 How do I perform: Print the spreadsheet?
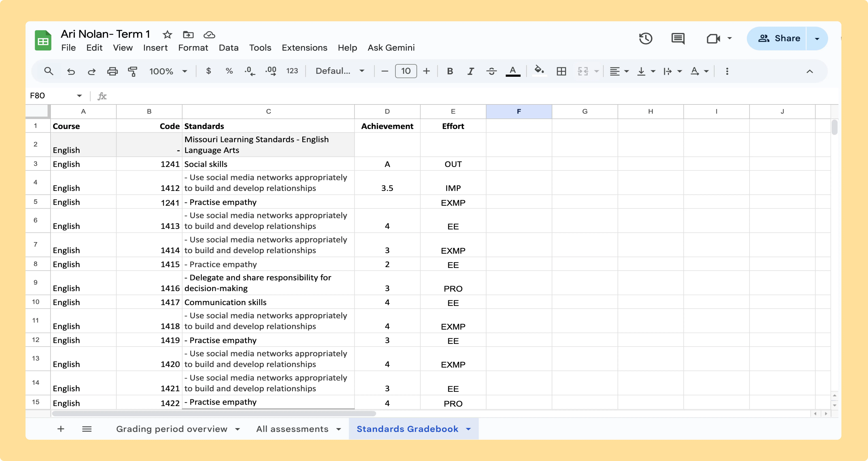(113, 71)
